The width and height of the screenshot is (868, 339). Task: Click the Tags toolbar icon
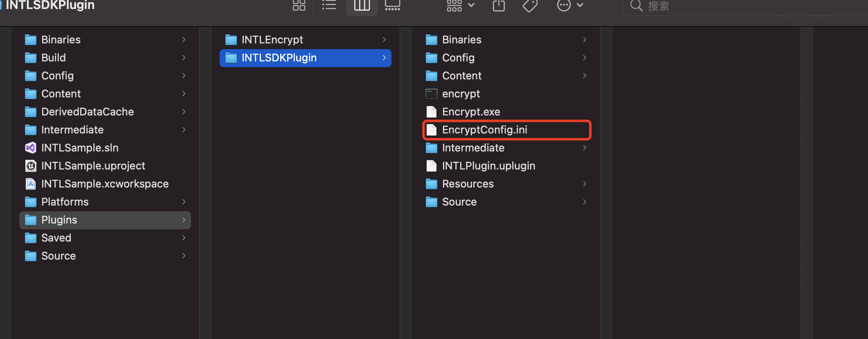[x=530, y=5]
